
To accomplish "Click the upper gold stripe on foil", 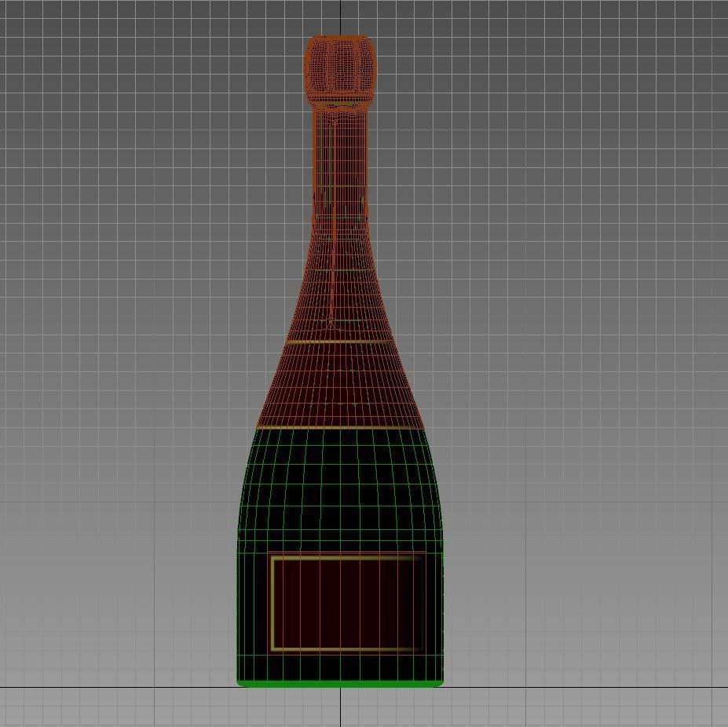I will [340, 342].
